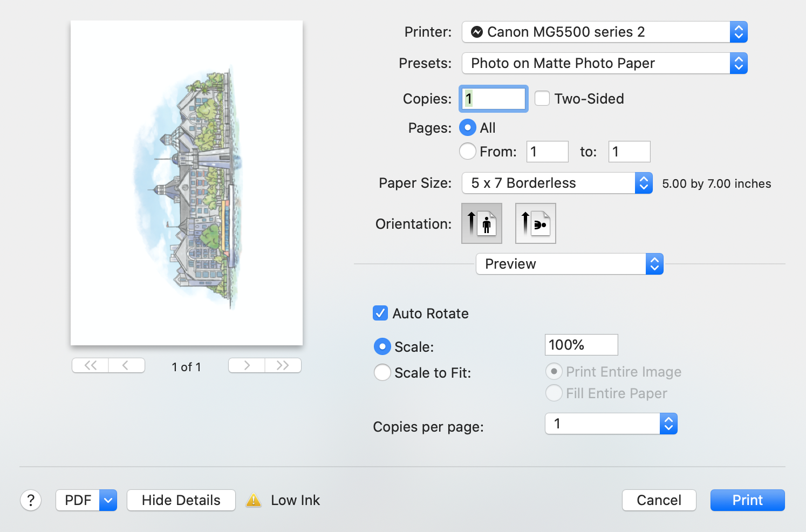This screenshot has width=806, height=532.
Task: Jump to last page with double-right arrow
Action: point(283,365)
